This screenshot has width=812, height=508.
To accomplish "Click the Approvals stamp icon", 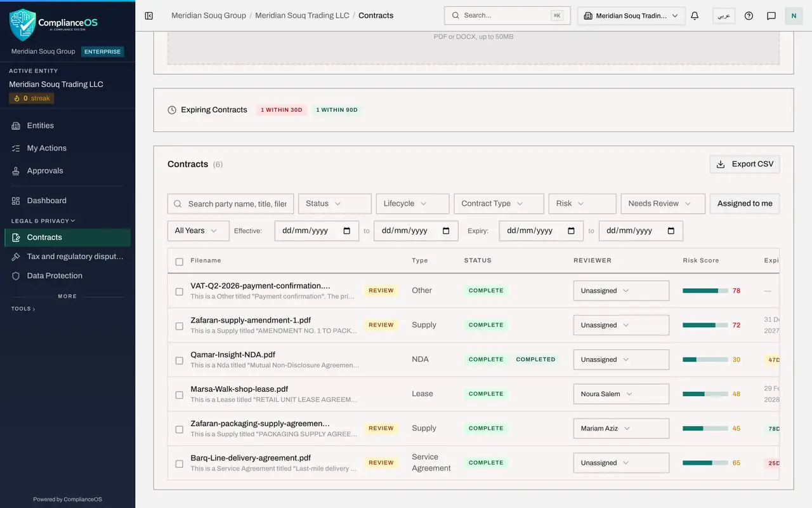I will (16, 171).
